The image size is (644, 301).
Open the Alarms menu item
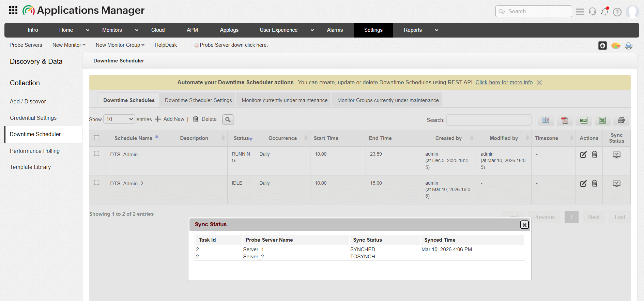coord(335,30)
